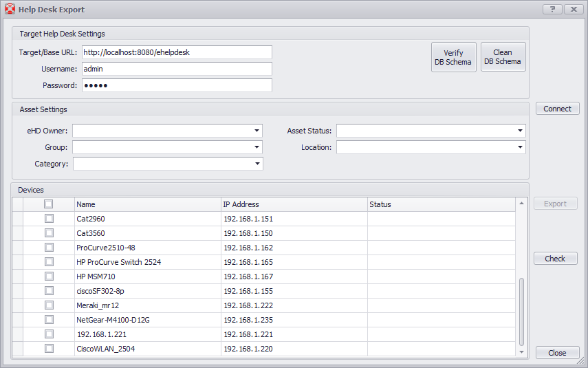
Task: Close the Help Desk Export dialog
Action: (574, 10)
